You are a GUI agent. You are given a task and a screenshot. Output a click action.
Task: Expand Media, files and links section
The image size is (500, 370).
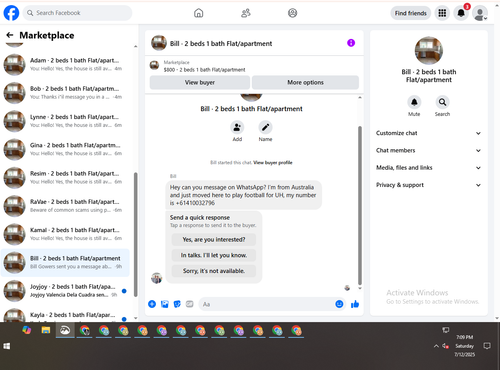pyautogui.click(x=428, y=168)
